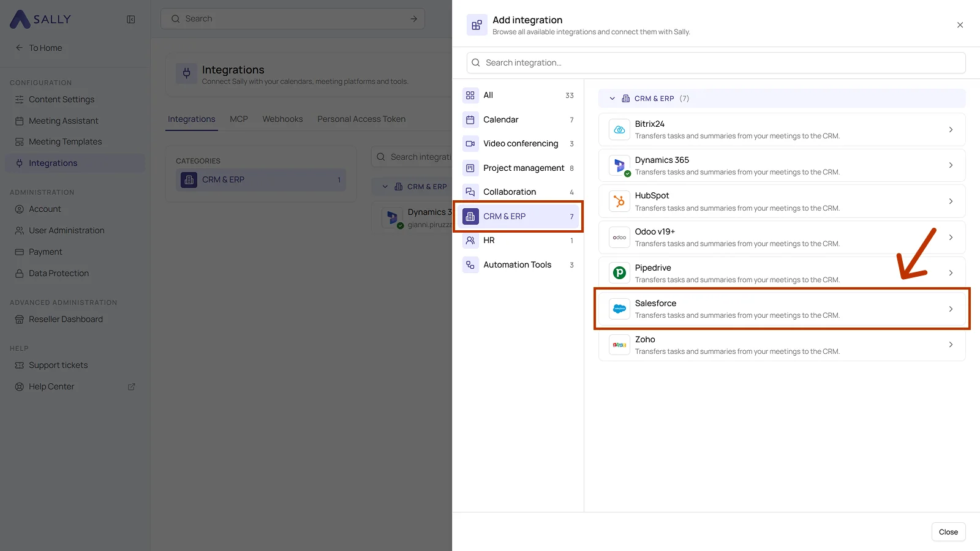Collapse sidebar using the panel toggle icon
Image resolution: width=980 pixels, height=551 pixels.
pyautogui.click(x=130, y=20)
